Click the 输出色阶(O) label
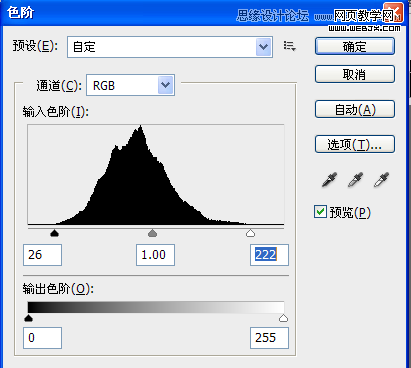Viewport: 411px width, 368px height. 58,289
